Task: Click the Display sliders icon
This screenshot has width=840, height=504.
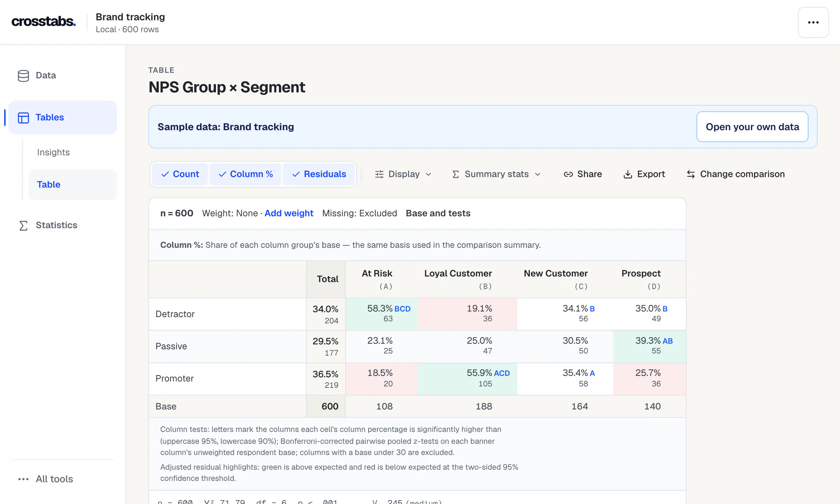Action: (379, 174)
